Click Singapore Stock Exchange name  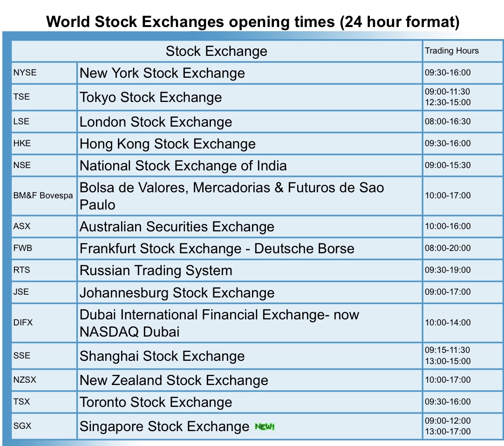[x=164, y=426]
